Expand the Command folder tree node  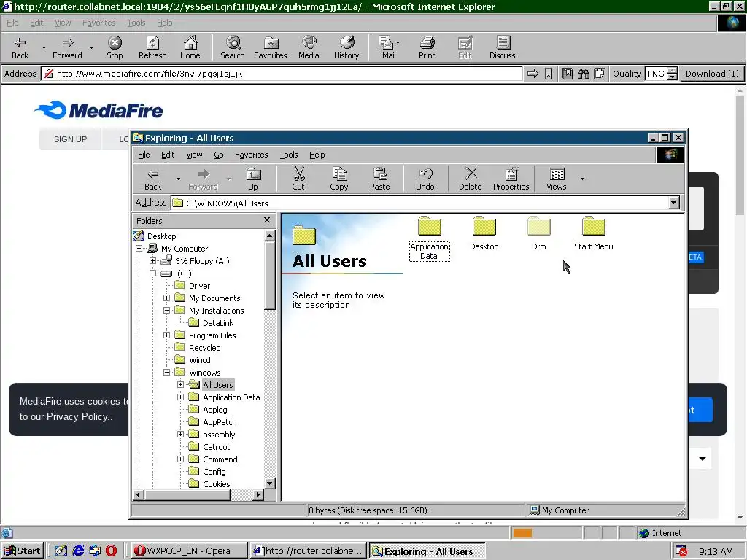pos(180,459)
